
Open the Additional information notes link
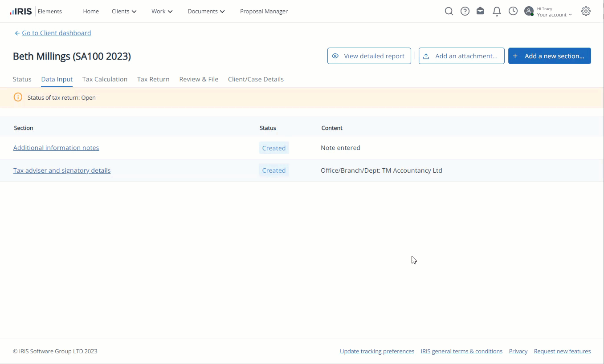point(56,148)
